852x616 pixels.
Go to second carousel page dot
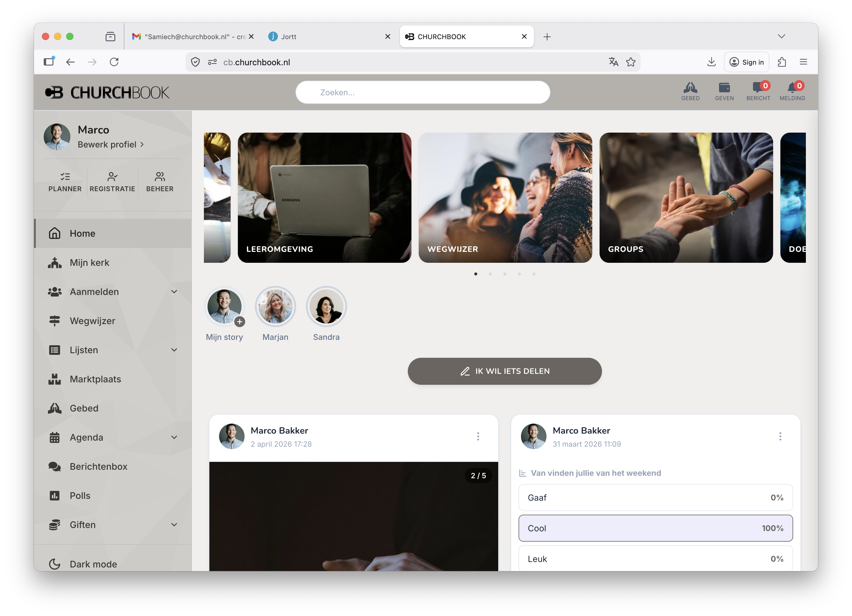[x=490, y=274]
